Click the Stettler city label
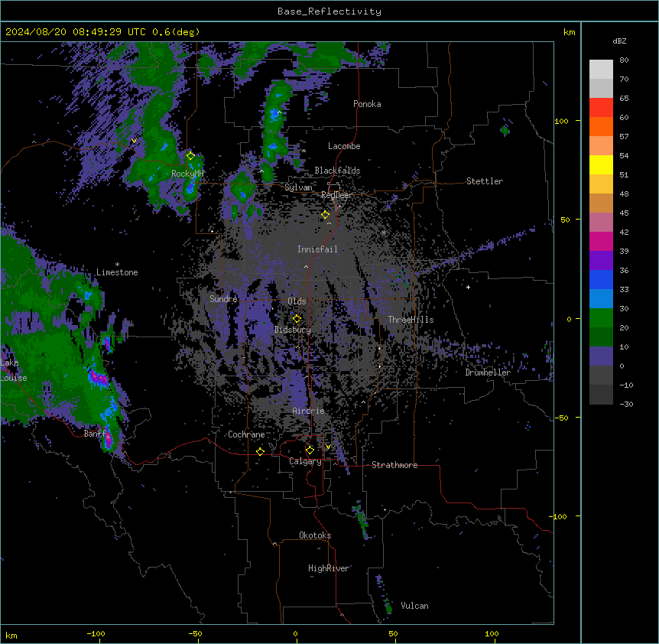Screen dimensions: 659x644 click(485, 181)
